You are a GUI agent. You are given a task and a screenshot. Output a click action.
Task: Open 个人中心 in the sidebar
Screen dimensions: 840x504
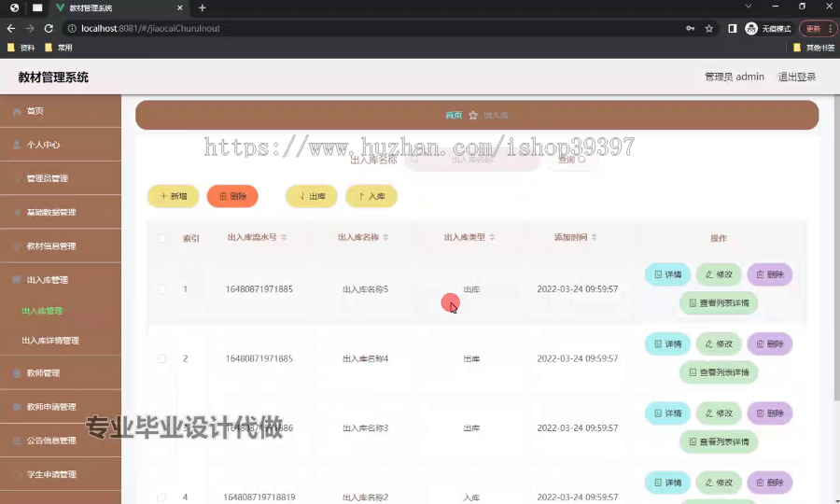[61, 145]
